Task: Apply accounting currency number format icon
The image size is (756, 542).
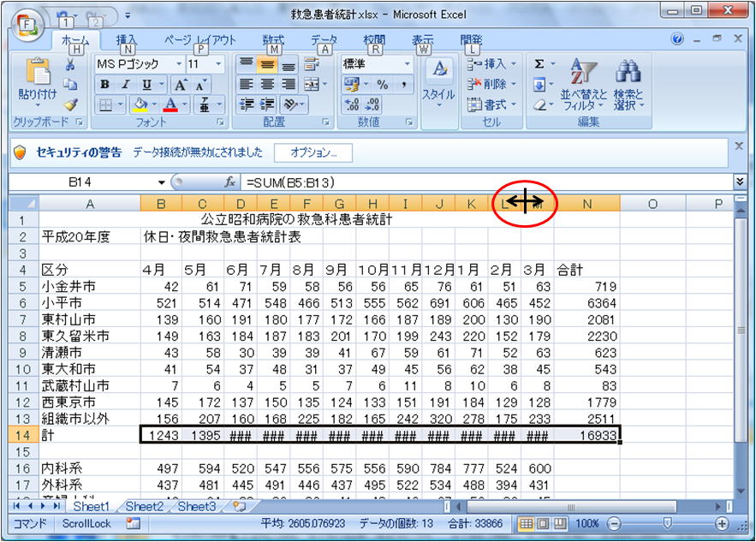Action: coord(352,85)
